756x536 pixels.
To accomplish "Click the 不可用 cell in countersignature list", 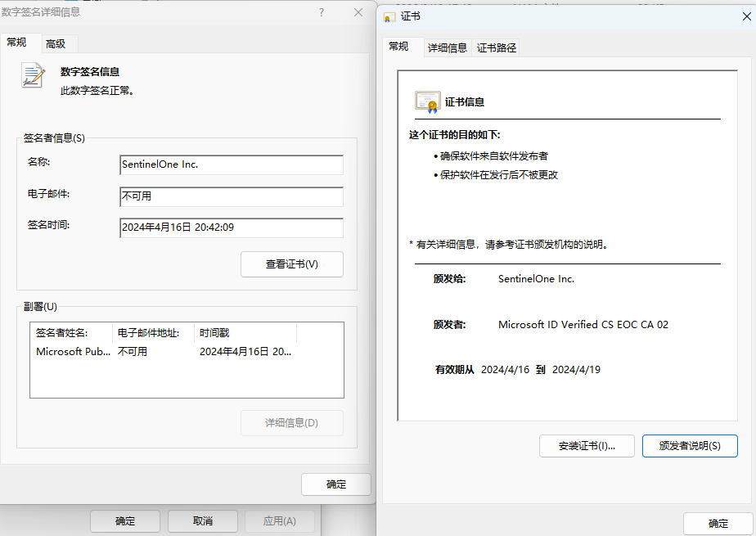I will [x=133, y=352].
